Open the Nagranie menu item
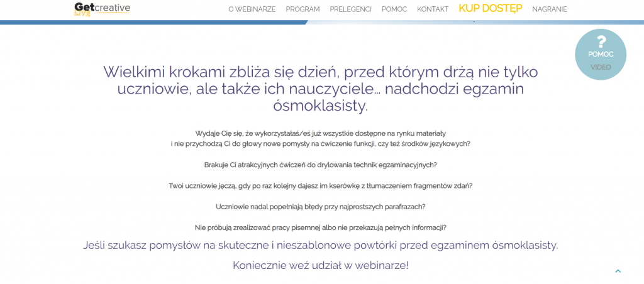Viewport: 644px width, 284px height. click(x=550, y=9)
